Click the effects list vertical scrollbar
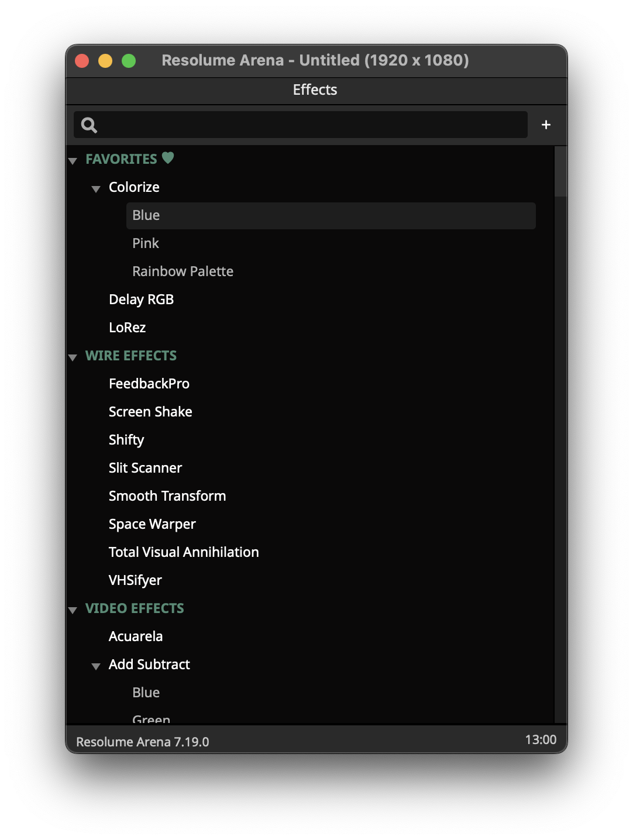 click(560, 171)
